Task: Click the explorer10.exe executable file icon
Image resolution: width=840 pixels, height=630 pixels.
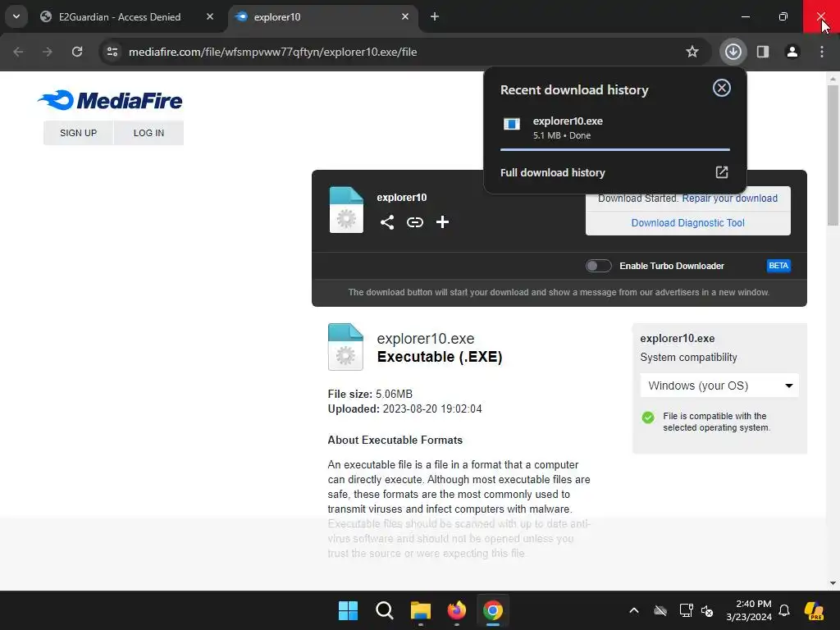Action: 345,347
